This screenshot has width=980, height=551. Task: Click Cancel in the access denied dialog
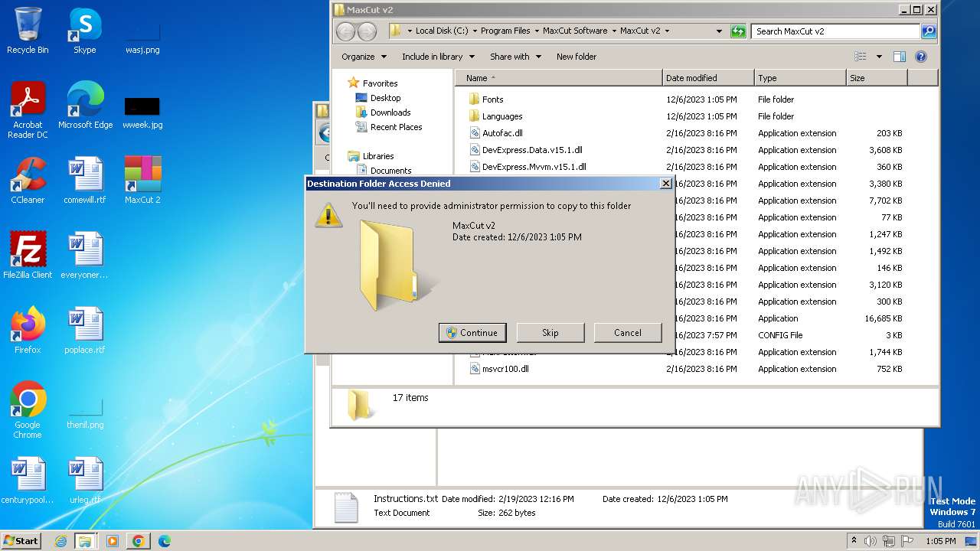point(628,332)
